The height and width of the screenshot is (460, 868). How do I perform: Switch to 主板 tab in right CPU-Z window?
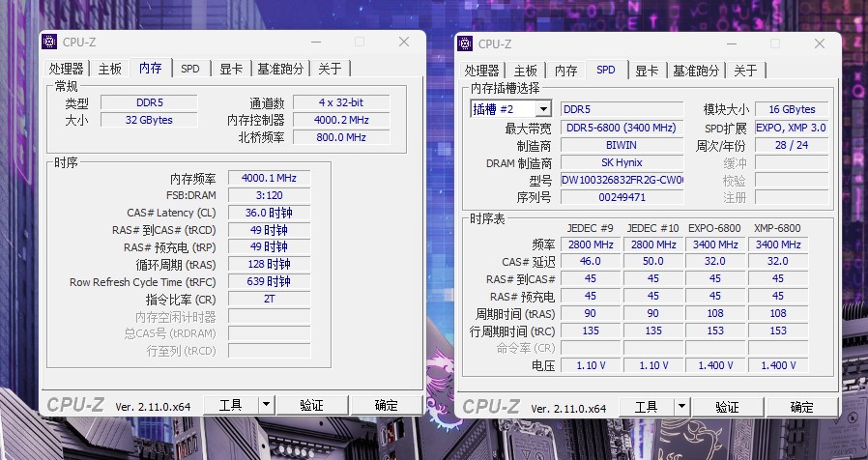click(x=525, y=71)
